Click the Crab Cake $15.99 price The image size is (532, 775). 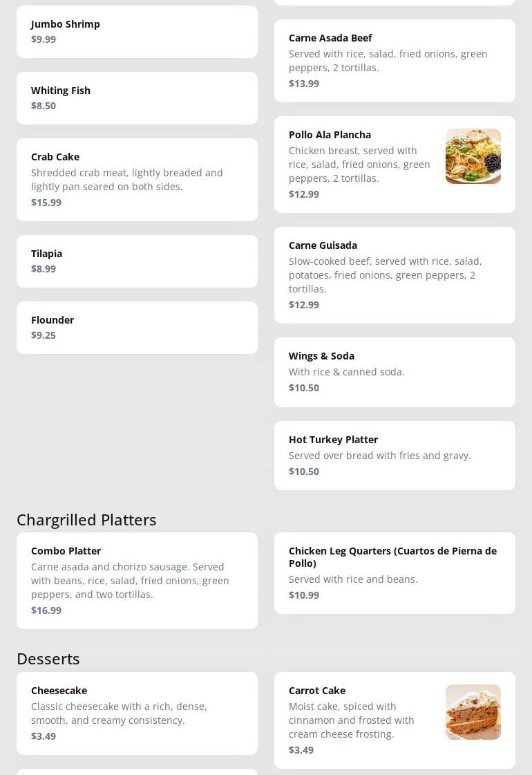46,203
